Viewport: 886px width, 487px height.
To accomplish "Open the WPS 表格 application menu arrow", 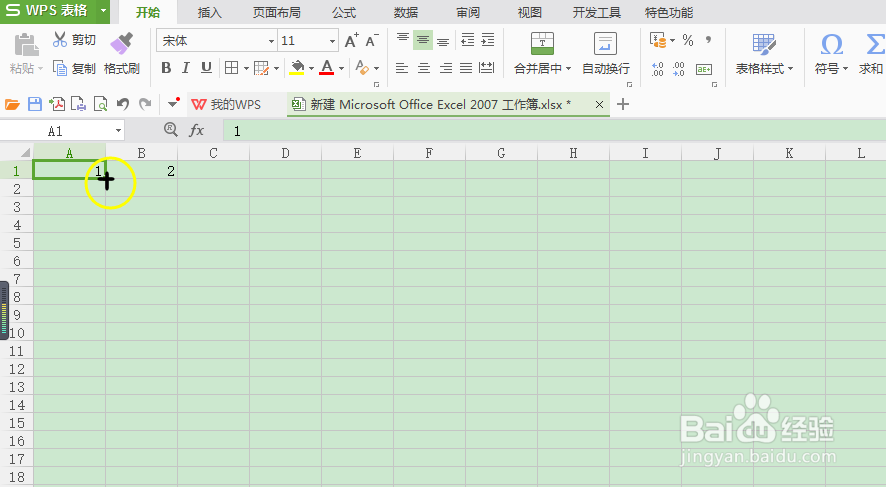I will coord(103,11).
